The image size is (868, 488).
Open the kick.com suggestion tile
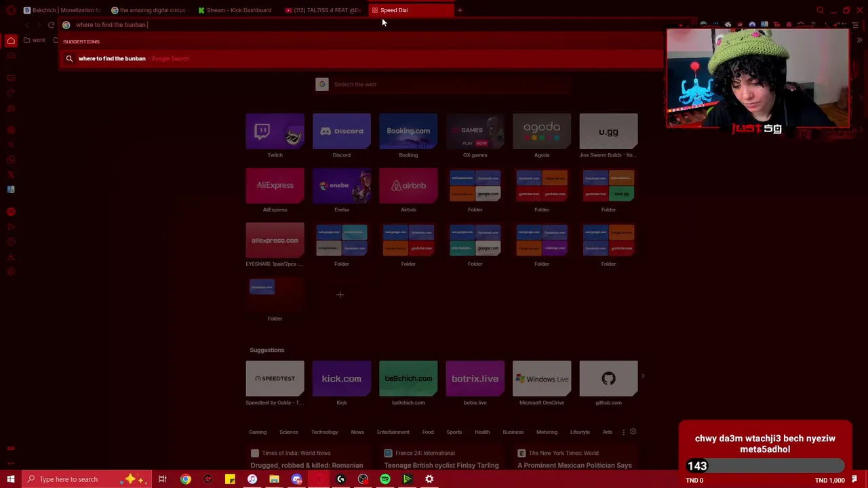(x=342, y=379)
